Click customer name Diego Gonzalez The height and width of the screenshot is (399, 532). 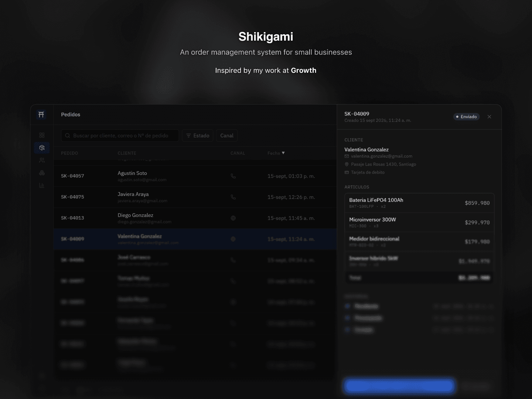point(135,215)
